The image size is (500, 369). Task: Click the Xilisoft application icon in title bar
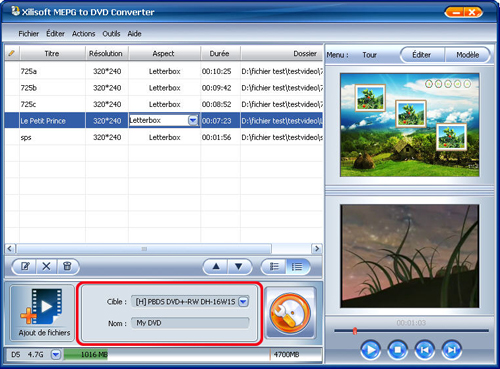pos(15,11)
